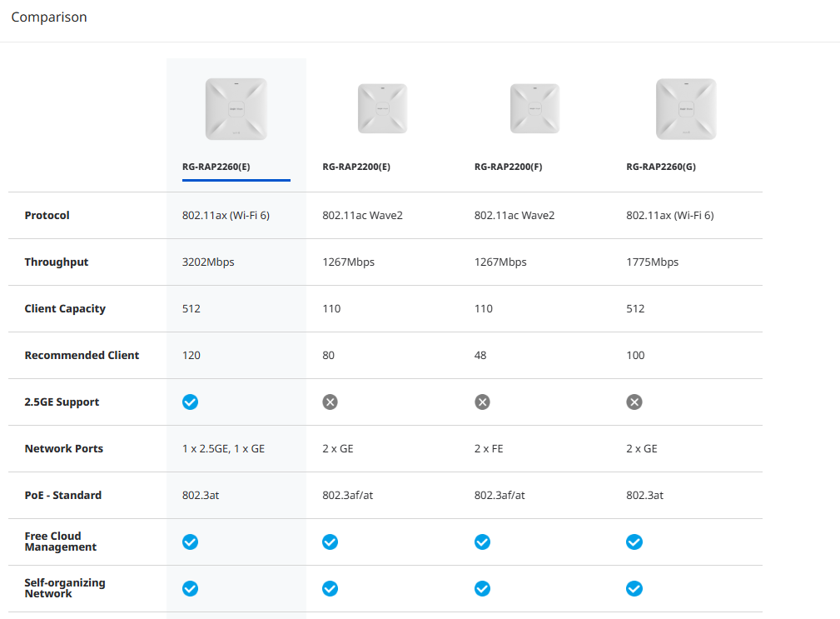Click the 3202Mbps throughput value
This screenshot has width=840, height=619.
(208, 262)
